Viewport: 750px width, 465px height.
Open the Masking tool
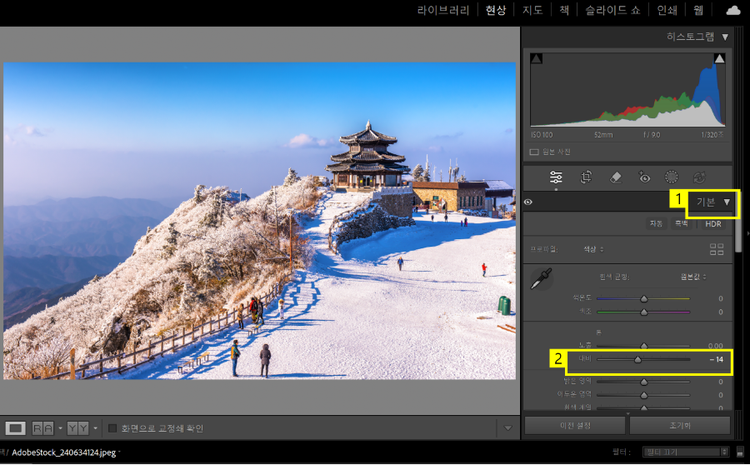pyautogui.click(x=672, y=177)
